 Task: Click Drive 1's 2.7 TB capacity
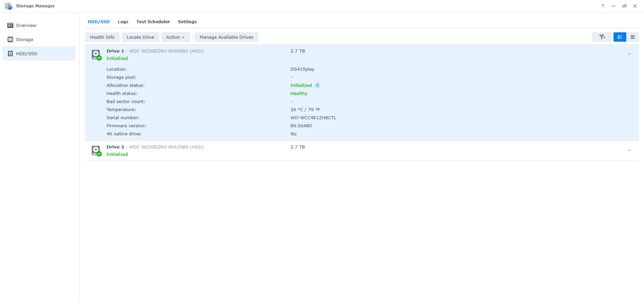[x=297, y=51]
